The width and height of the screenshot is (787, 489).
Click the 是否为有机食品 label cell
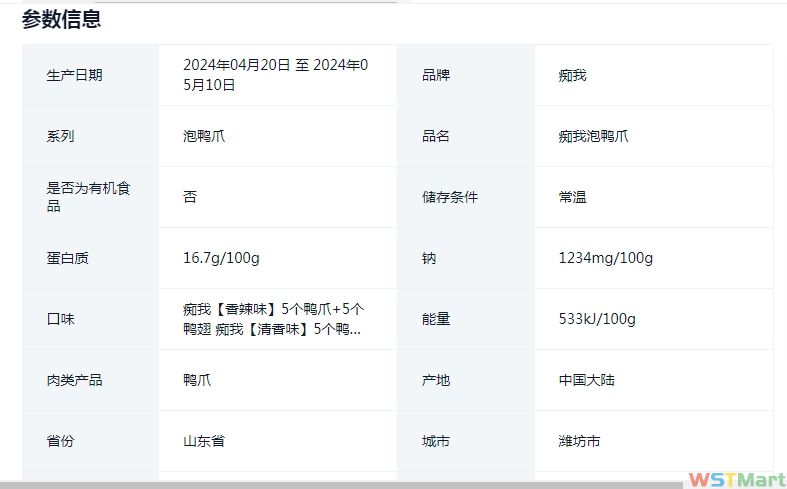pyautogui.click(x=88, y=197)
